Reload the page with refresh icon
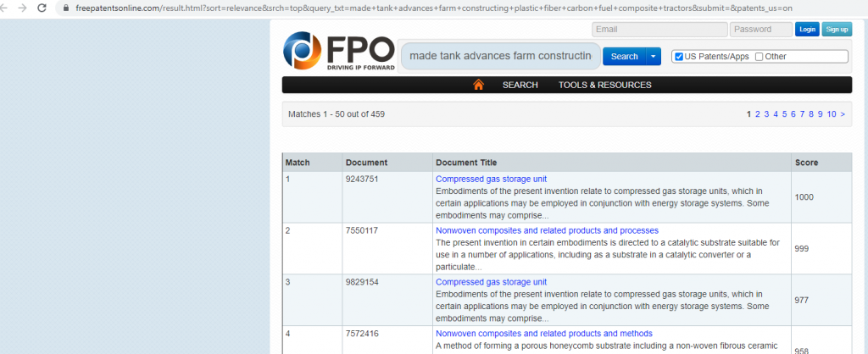Image resolution: width=868 pixels, height=354 pixels. (42, 8)
